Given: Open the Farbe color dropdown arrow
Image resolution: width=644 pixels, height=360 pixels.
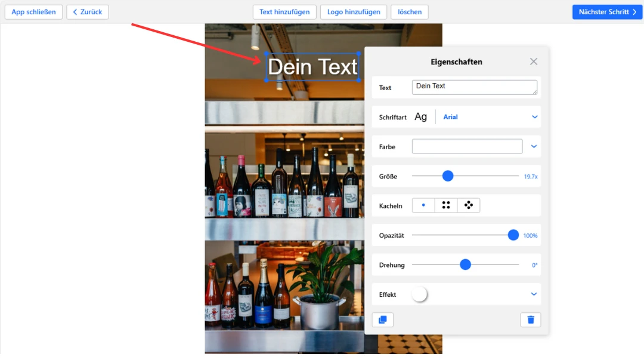Looking at the screenshot, I should click(x=534, y=146).
